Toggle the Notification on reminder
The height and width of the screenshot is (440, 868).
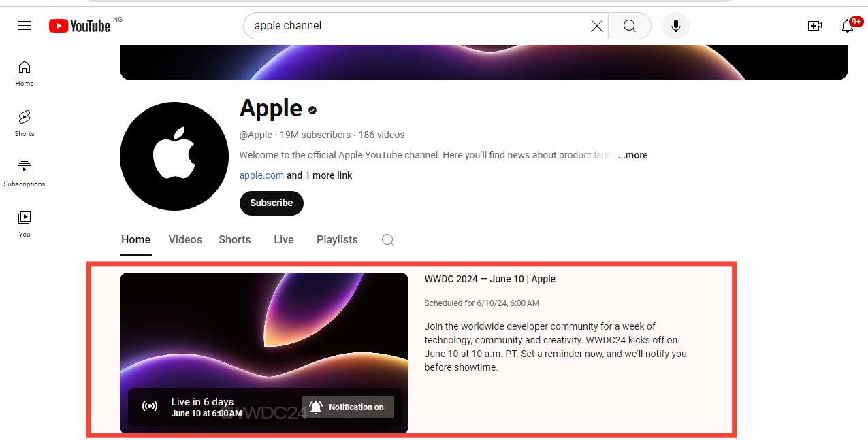pyautogui.click(x=349, y=407)
